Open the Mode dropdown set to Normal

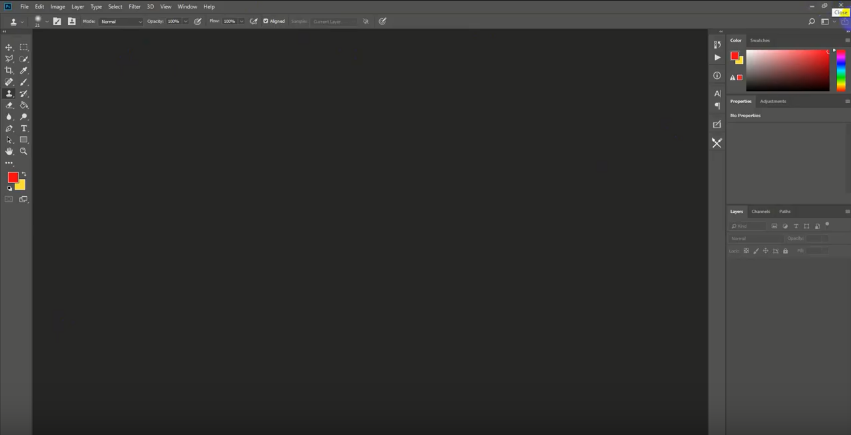point(120,22)
